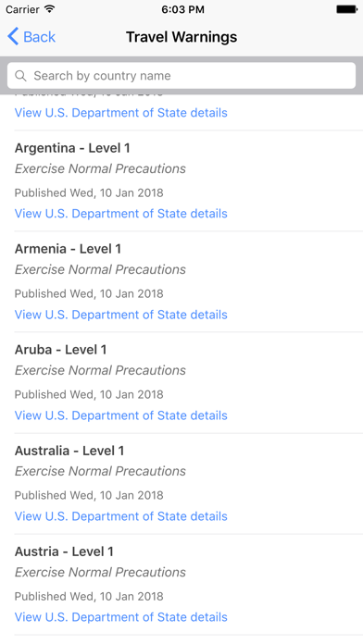Select the Australia - Level 1 heading

click(x=69, y=451)
